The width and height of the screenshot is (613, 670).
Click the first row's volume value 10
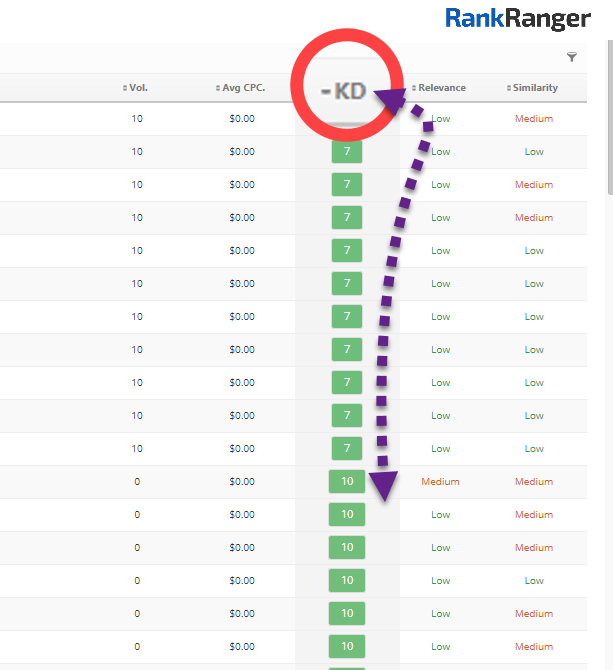pyautogui.click(x=137, y=119)
